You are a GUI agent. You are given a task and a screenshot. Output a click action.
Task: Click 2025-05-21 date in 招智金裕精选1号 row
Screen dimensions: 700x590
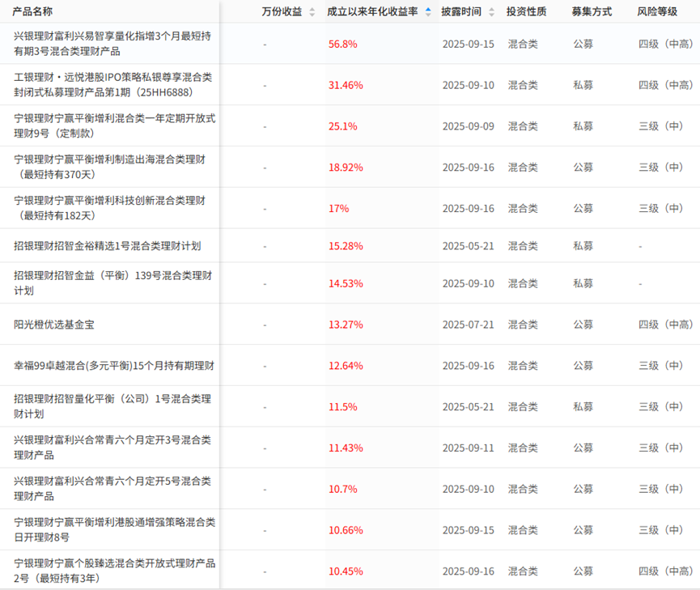[x=469, y=246]
